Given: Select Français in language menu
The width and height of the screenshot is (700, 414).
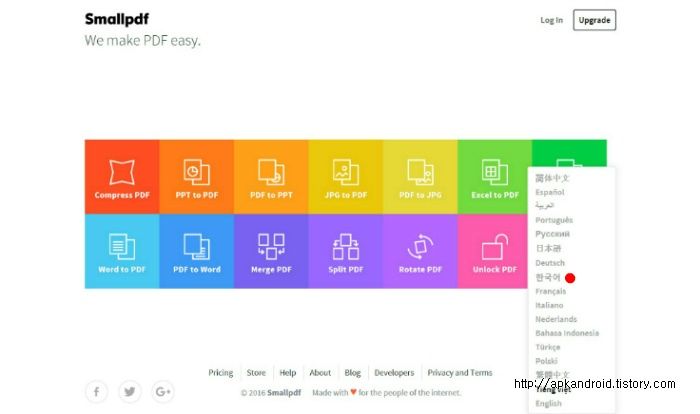Looking at the screenshot, I should 550,291.
